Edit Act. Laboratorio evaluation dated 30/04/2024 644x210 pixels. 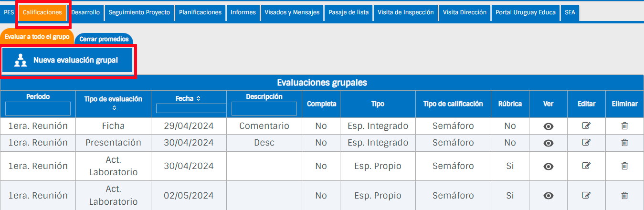point(586,166)
